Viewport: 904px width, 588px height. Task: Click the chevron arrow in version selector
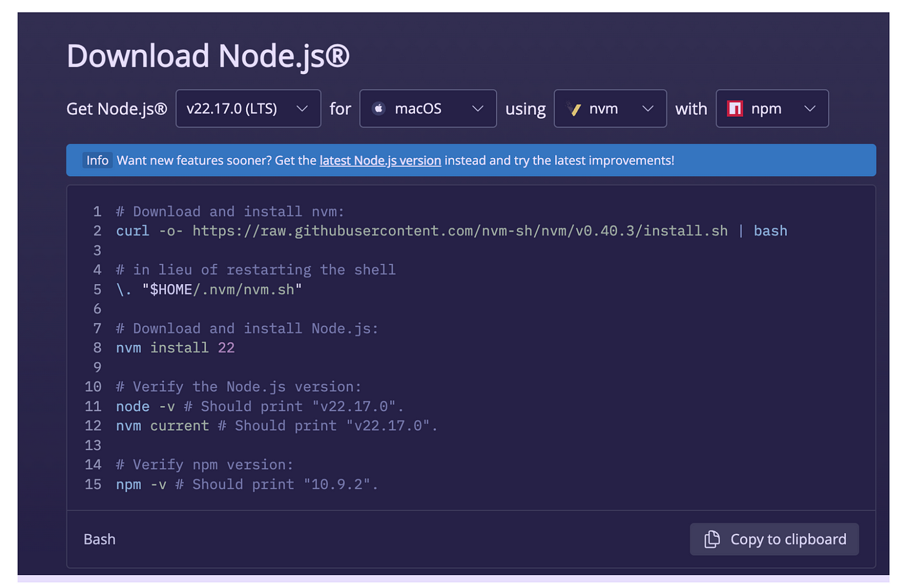[x=302, y=108]
